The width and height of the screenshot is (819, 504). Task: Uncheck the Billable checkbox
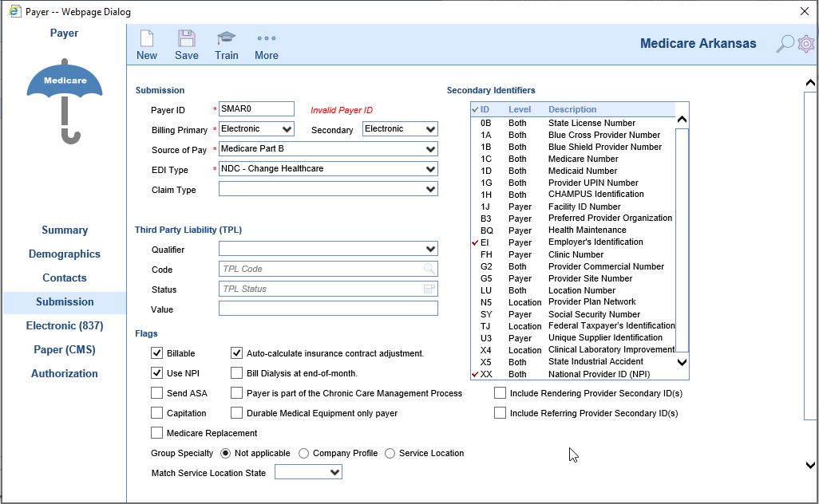click(x=157, y=353)
